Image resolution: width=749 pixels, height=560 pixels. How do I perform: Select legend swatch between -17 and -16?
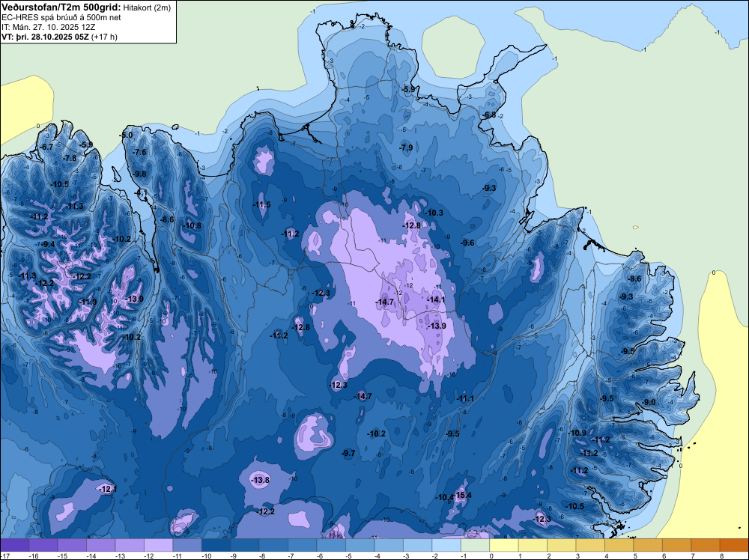pyautogui.click(x=15, y=545)
